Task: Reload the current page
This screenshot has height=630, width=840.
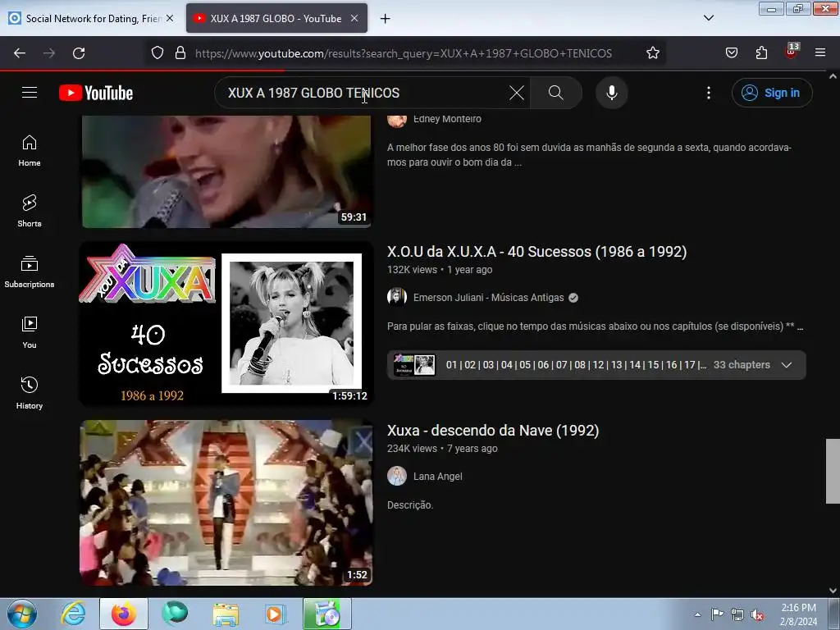Action: point(79,53)
